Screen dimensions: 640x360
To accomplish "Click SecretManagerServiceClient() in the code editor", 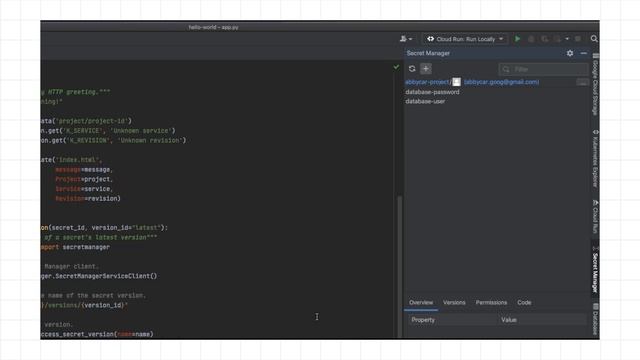I will tap(106, 276).
